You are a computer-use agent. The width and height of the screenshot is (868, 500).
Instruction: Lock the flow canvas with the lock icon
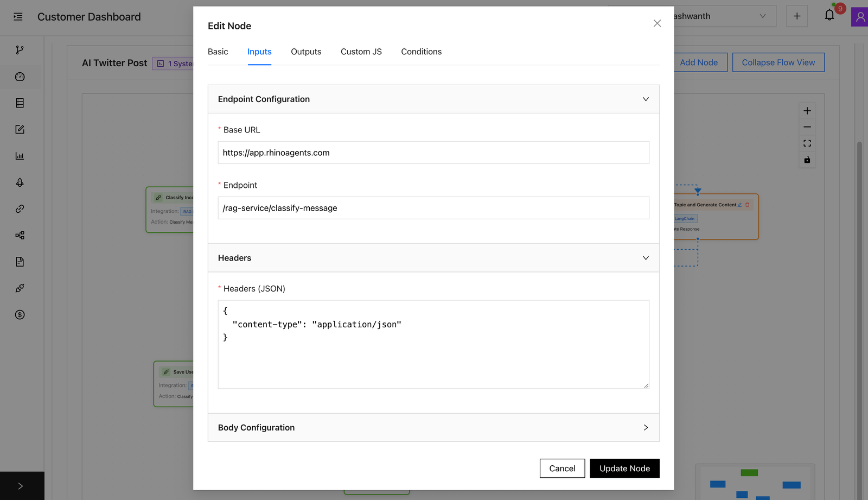click(x=807, y=160)
